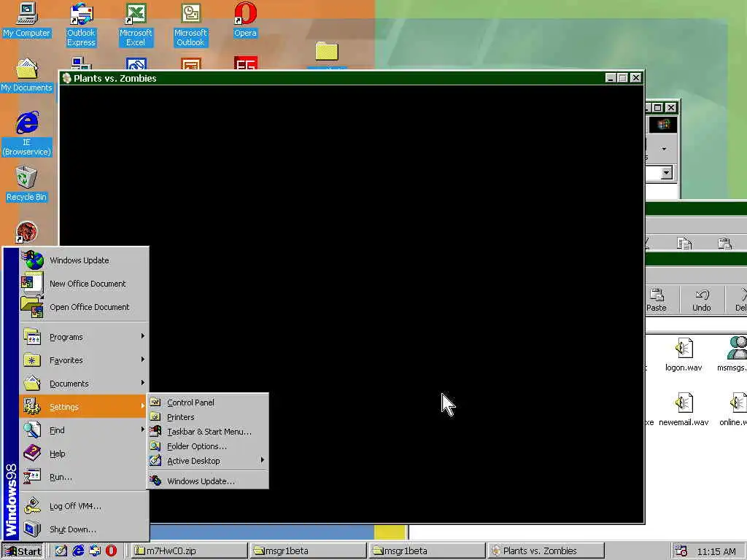Launch Opera browser desktop shortcut
747x560 pixels.
pos(245,21)
